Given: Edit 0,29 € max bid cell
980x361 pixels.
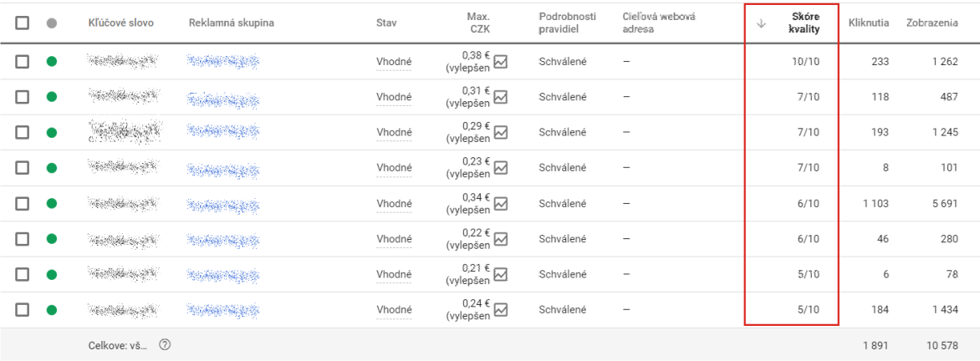Looking at the screenshot, I should point(467,132).
